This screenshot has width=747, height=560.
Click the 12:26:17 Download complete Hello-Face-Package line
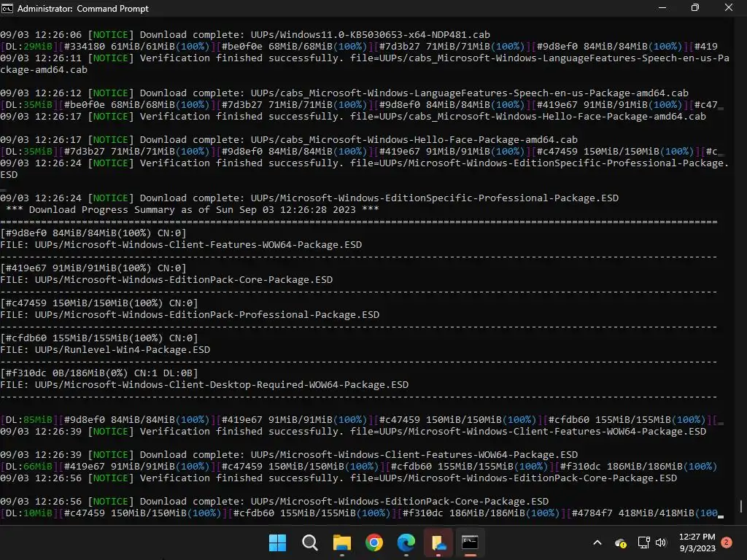point(289,139)
